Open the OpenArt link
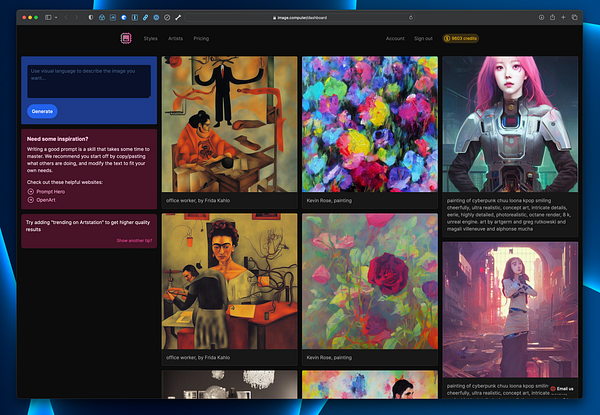 coord(46,200)
